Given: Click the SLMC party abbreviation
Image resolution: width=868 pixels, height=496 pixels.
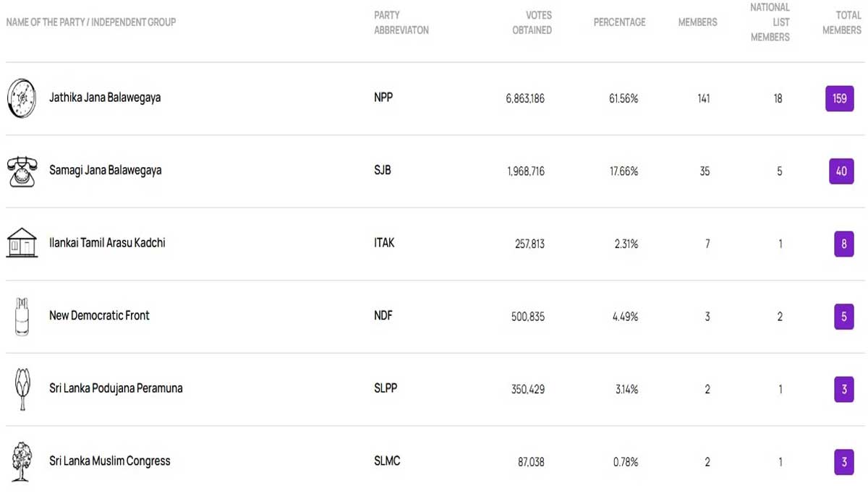Looking at the screenshot, I should point(387,461).
